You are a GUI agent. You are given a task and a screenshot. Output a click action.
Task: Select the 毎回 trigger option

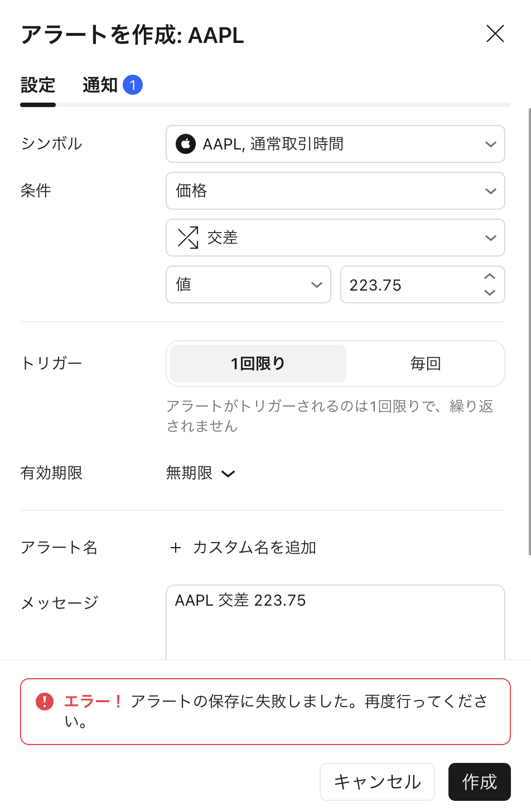pyautogui.click(x=426, y=364)
